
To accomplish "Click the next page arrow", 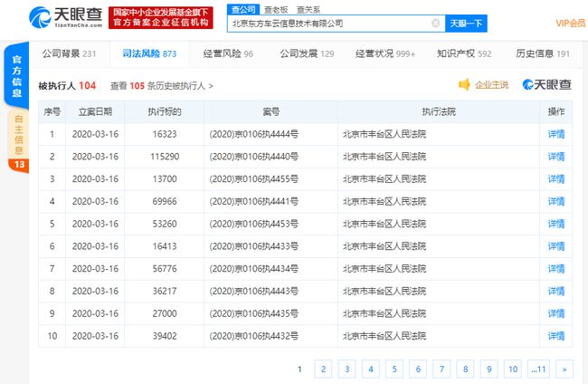I will [564, 369].
